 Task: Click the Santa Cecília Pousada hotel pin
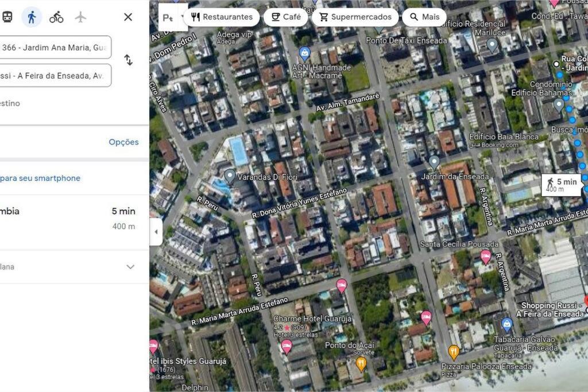click(x=486, y=257)
